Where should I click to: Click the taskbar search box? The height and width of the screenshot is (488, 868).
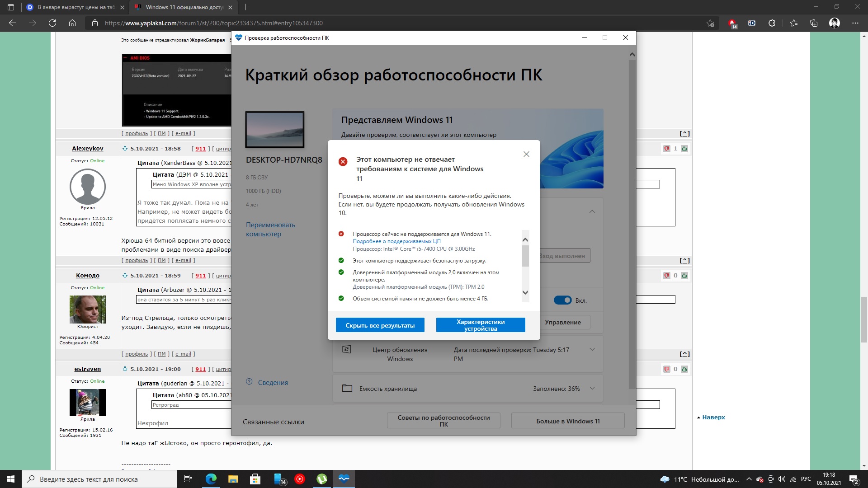pos(99,479)
